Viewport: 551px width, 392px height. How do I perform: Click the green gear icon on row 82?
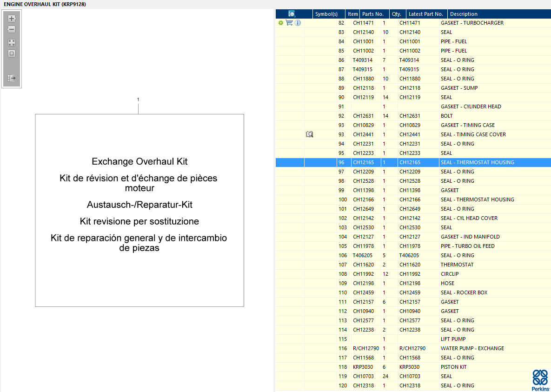pyautogui.click(x=280, y=23)
